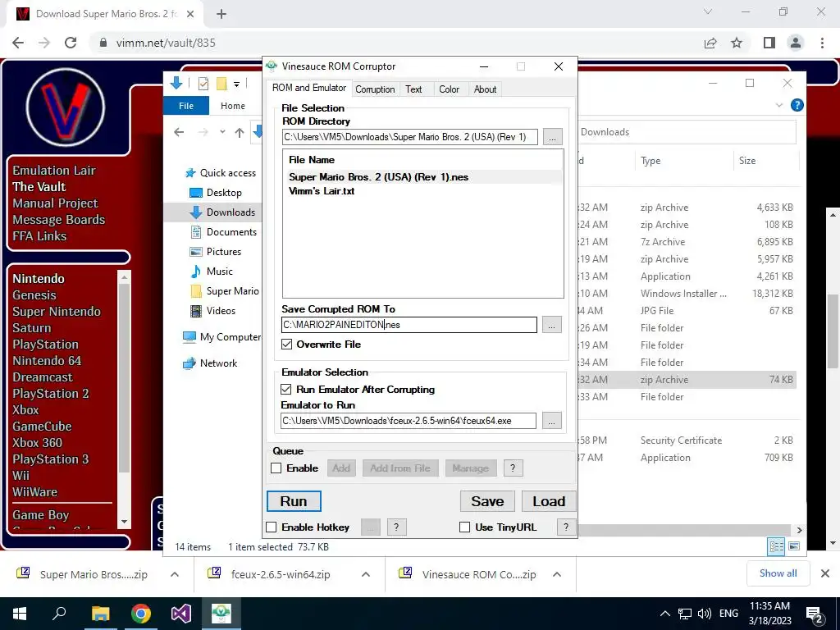Image resolution: width=840 pixels, height=630 pixels.
Task: Switch Explorer to details view icon
Action: [x=776, y=546]
